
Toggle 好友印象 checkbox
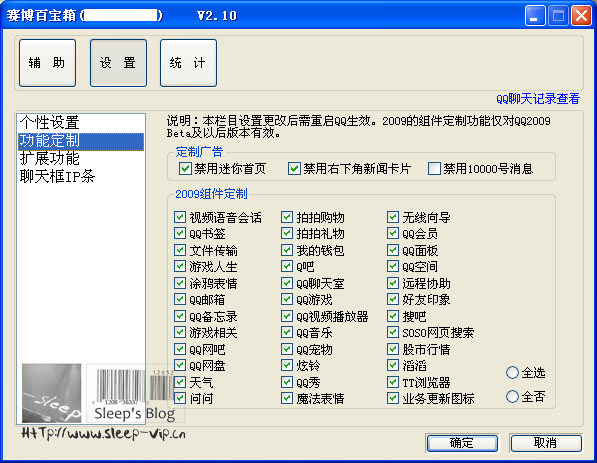(x=393, y=299)
